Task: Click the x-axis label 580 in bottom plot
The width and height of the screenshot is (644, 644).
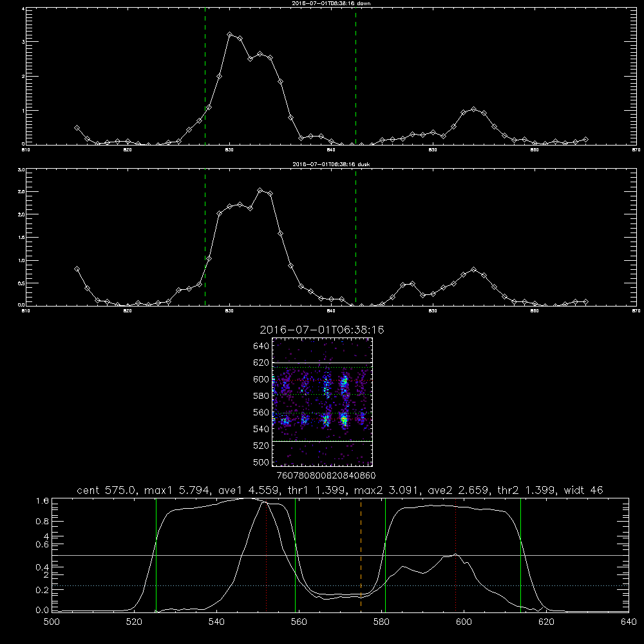Action: point(381,622)
